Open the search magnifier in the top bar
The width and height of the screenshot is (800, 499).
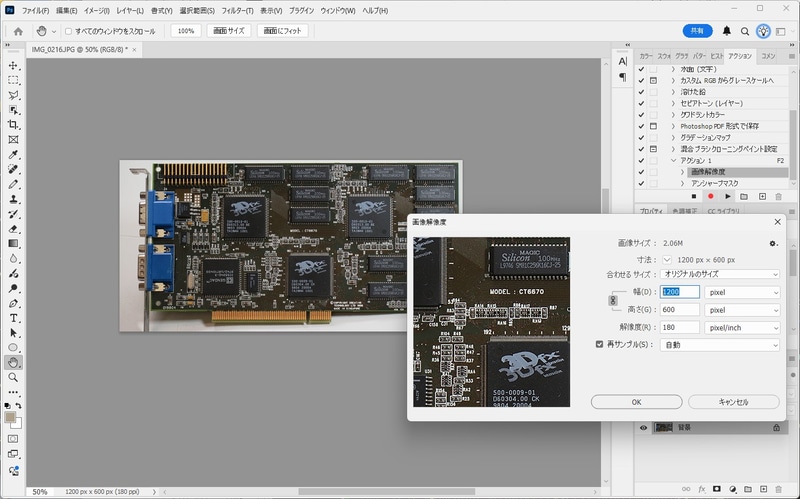pos(745,31)
